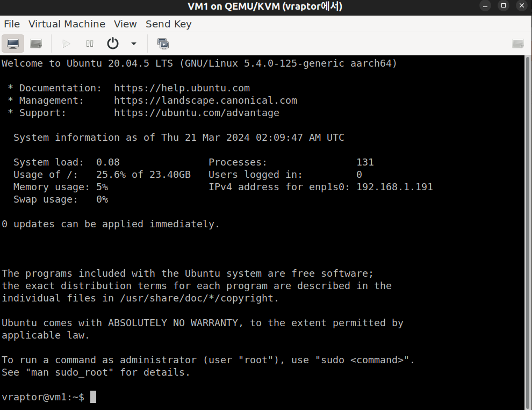
Task: Power on the virtual machine
Action: tap(66, 44)
